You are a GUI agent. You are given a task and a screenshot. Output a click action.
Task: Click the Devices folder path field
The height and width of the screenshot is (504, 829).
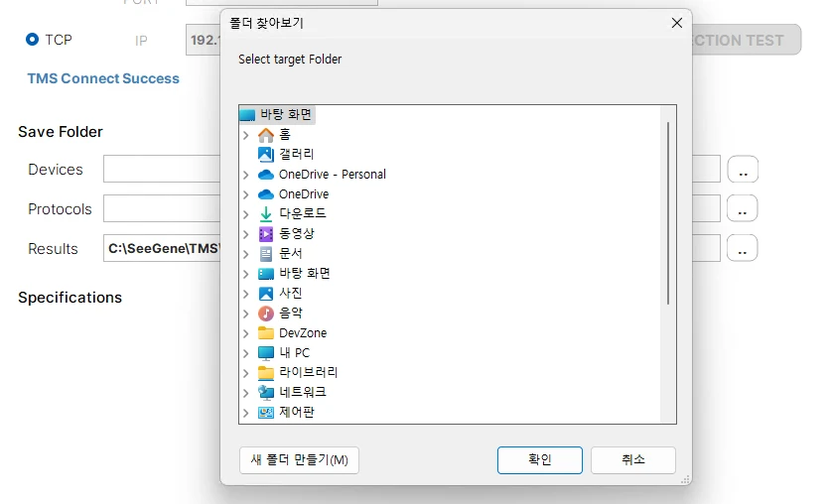pyautogui.click(x=162, y=169)
